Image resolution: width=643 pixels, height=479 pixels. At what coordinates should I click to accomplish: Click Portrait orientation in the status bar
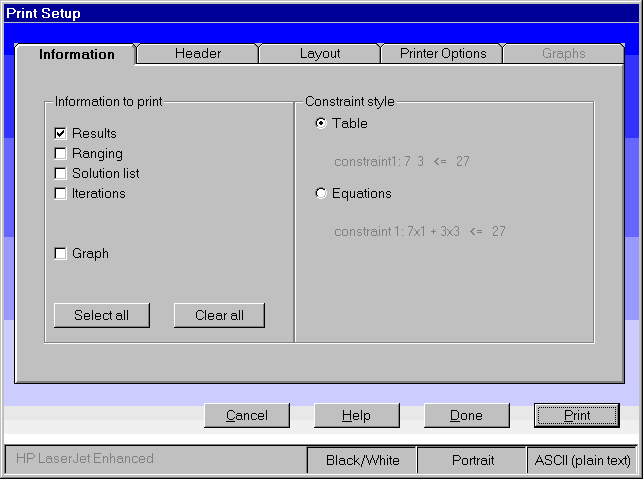point(472,460)
